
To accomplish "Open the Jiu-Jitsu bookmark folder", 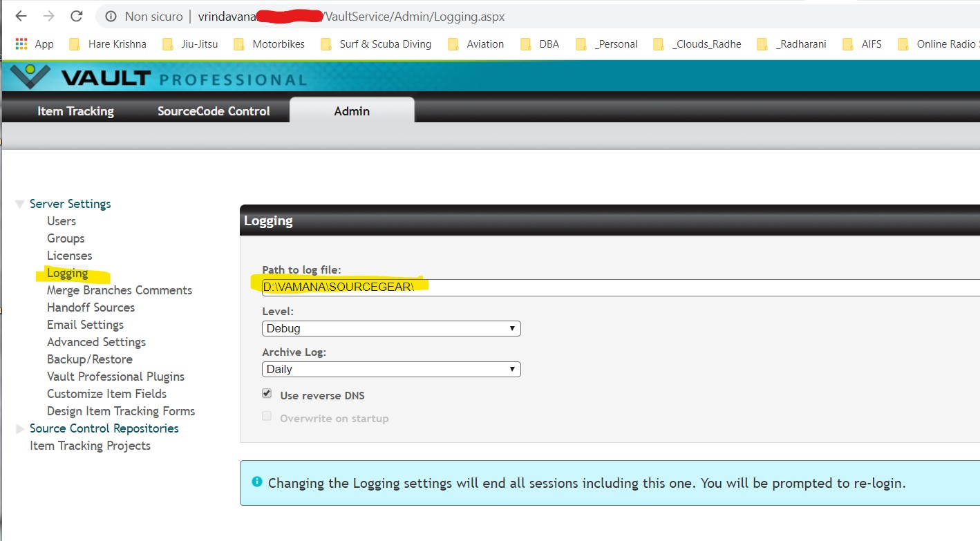I will tap(190, 44).
